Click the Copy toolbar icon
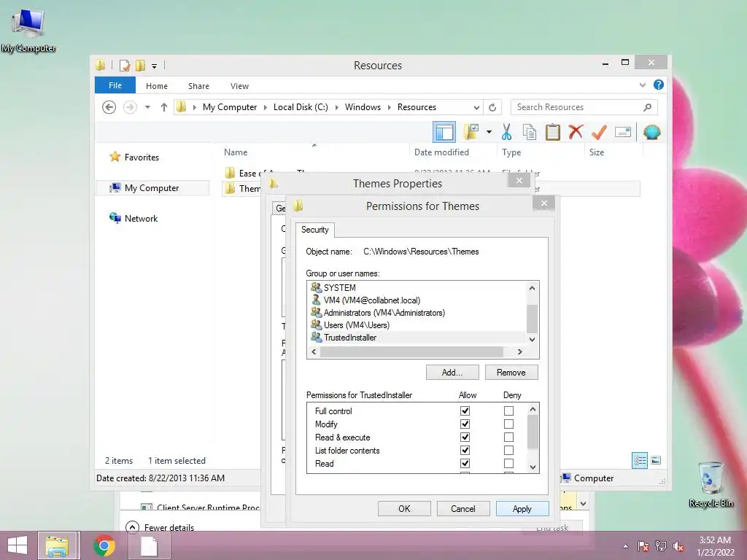Screen dimensions: 747x560 click(530, 132)
